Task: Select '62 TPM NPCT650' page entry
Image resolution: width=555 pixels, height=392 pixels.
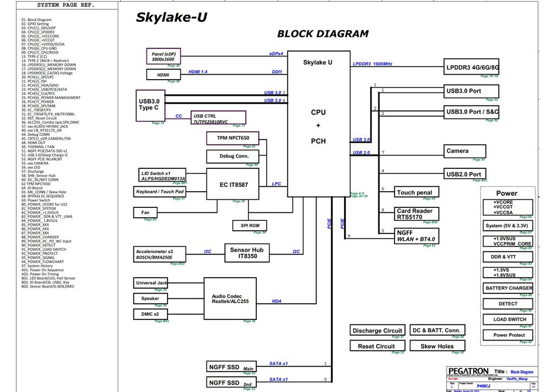Action: coord(36,184)
